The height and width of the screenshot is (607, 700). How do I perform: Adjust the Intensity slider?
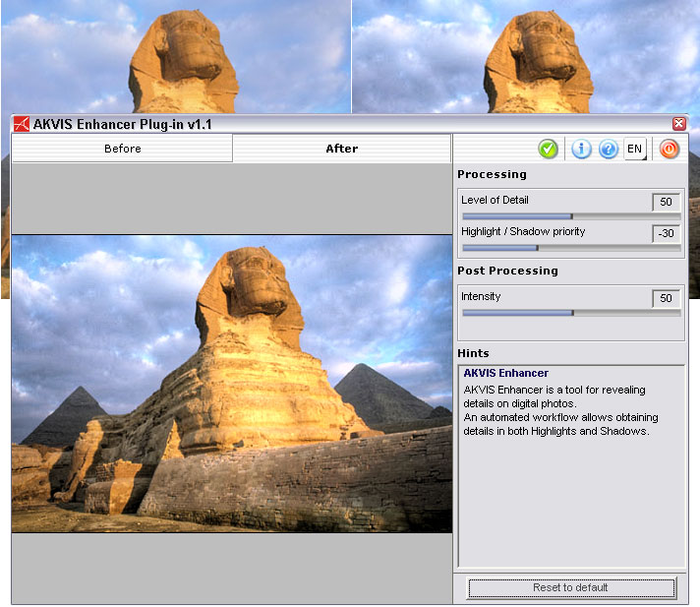[x=571, y=313]
